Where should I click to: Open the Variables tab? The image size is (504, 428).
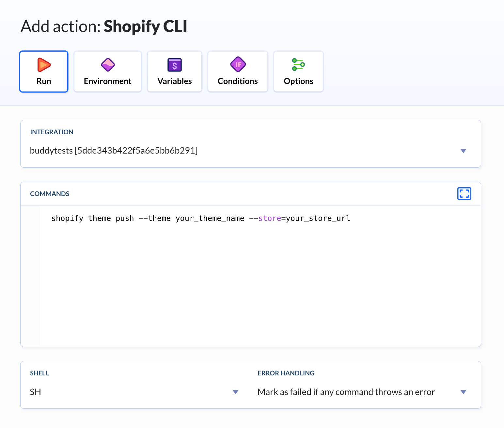pos(175,72)
